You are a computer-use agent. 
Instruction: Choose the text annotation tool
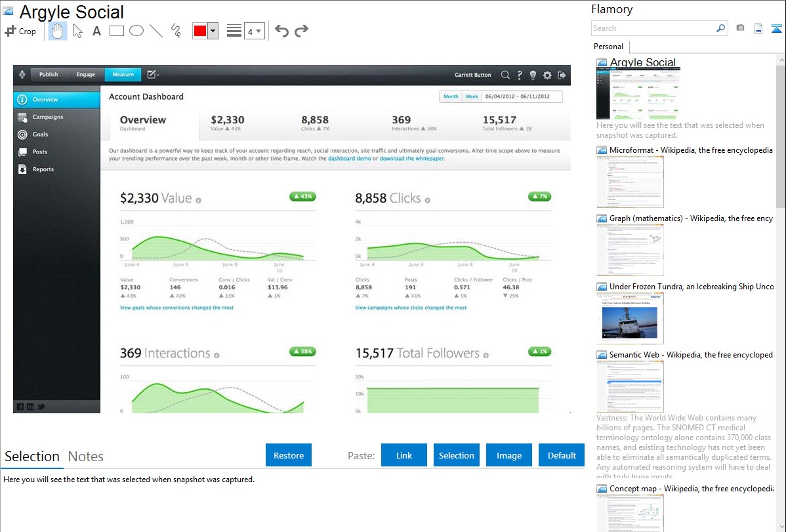(x=96, y=31)
